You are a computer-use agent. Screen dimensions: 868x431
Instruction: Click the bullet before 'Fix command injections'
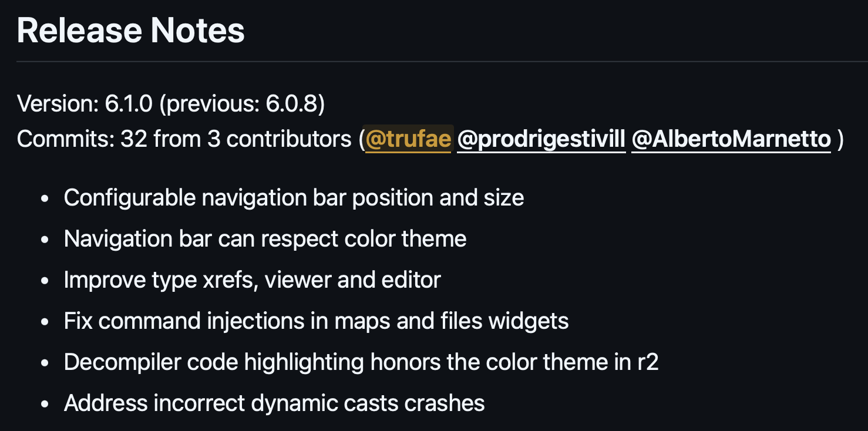[44, 322]
